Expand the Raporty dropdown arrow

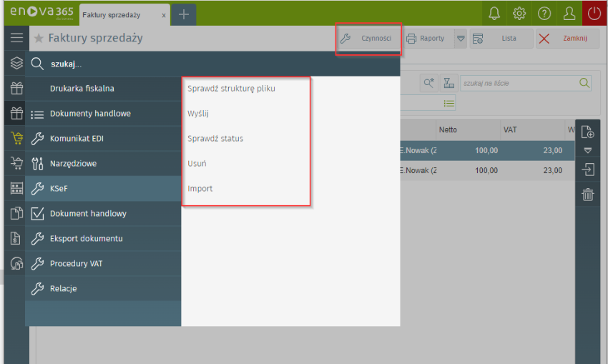pyautogui.click(x=461, y=39)
